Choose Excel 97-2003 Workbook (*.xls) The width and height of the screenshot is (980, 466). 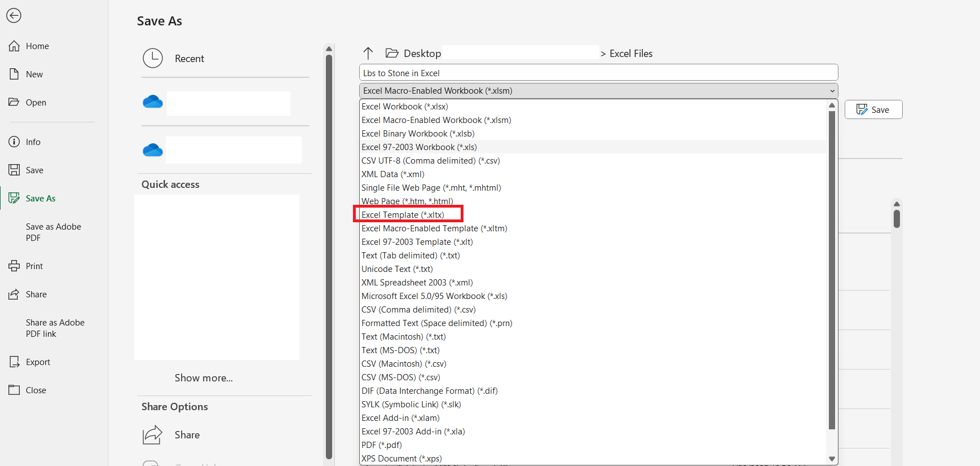[x=593, y=147]
